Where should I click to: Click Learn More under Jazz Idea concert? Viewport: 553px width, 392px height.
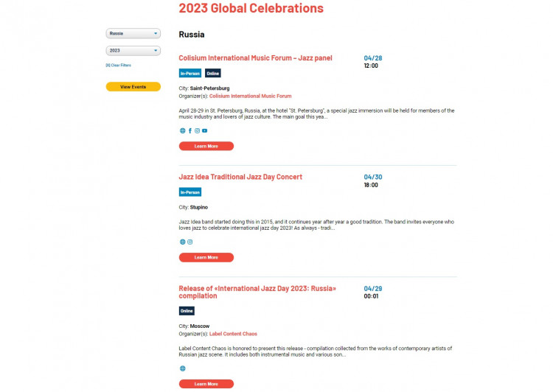pos(206,257)
